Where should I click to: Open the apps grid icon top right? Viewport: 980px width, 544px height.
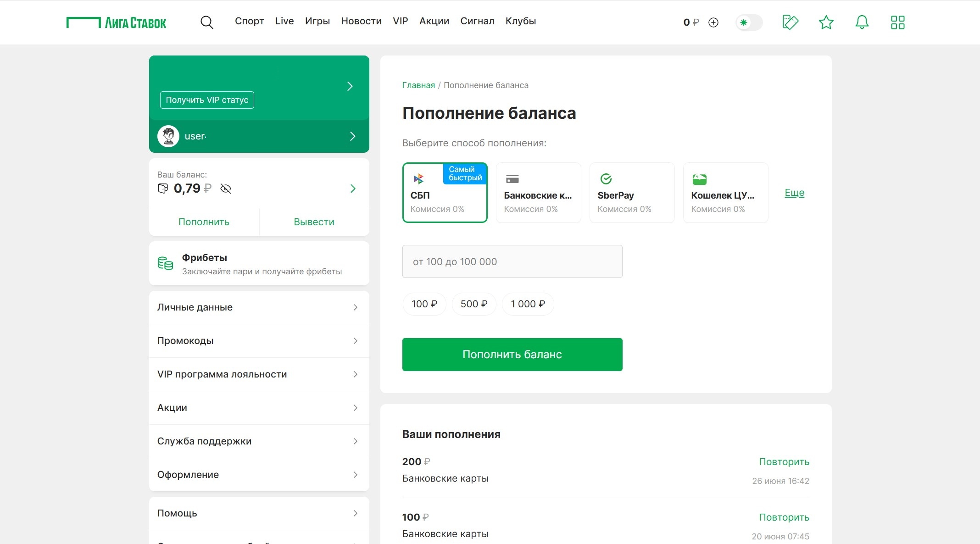coord(897,22)
